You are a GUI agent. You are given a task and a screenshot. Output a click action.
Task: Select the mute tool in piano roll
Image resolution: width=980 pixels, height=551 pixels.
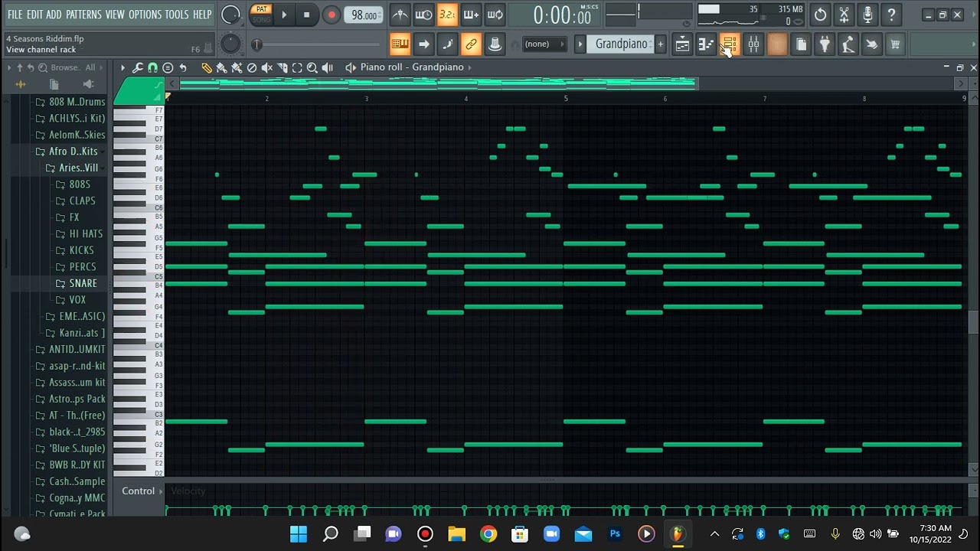pos(267,67)
